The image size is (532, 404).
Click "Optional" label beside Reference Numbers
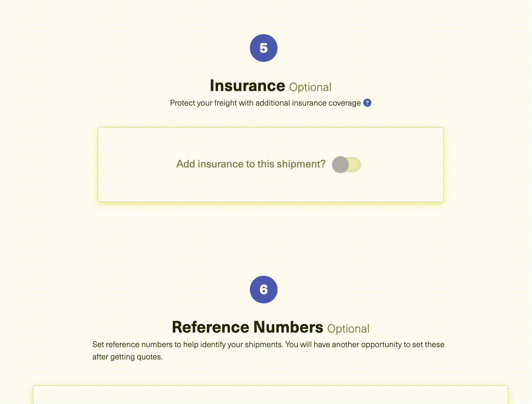(348, 329)
